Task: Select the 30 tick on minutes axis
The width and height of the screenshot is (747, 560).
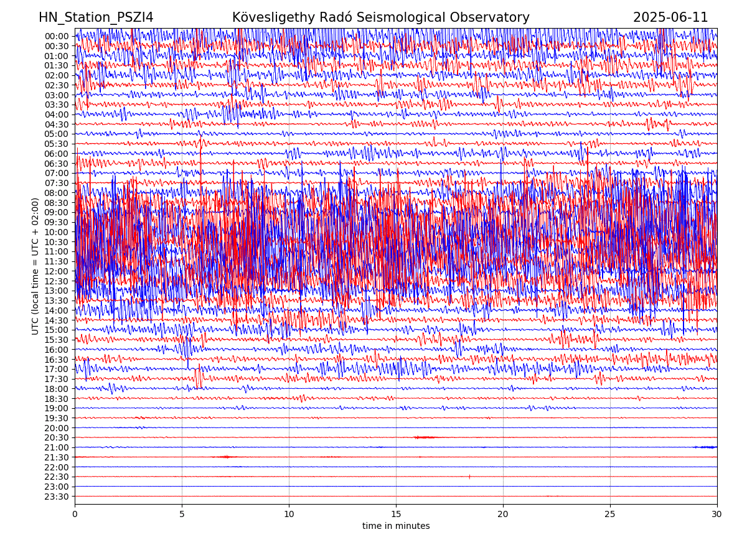Action: click(717, 515)
